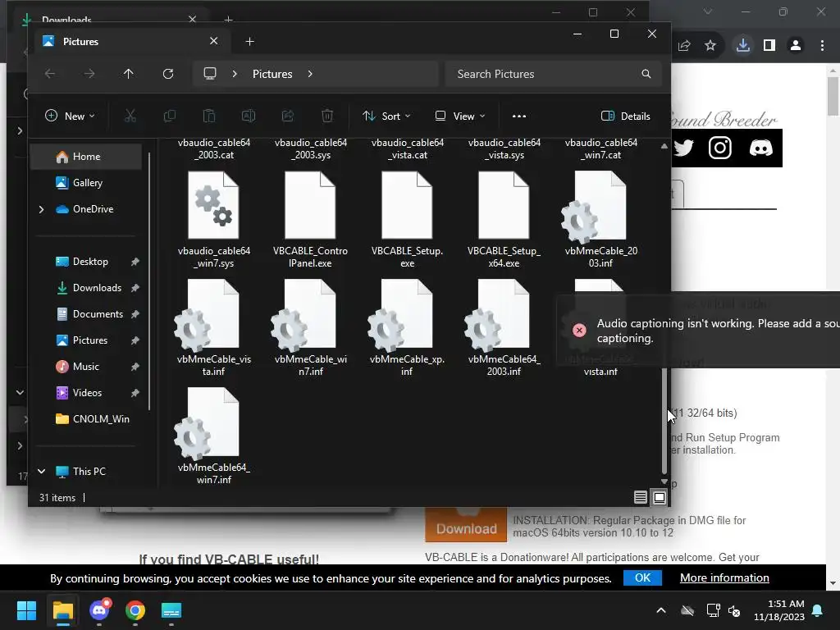Click More information cookie link
840x630 pixels.
tap(724, 577)
